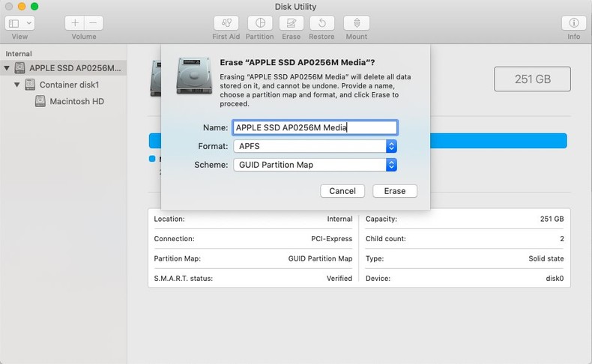Click the add volume plus button
592x364 pixels.
75,23
